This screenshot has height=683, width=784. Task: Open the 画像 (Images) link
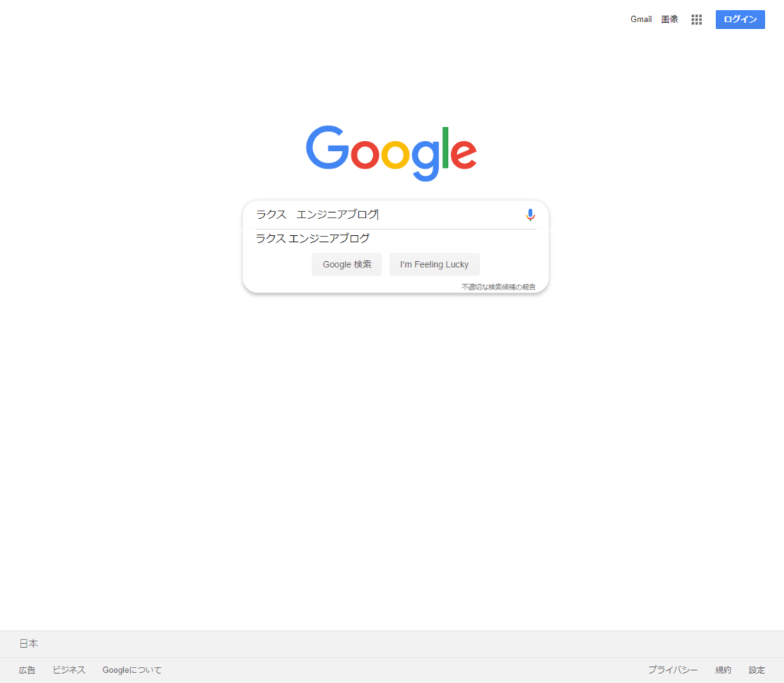[x=669, y=19]
